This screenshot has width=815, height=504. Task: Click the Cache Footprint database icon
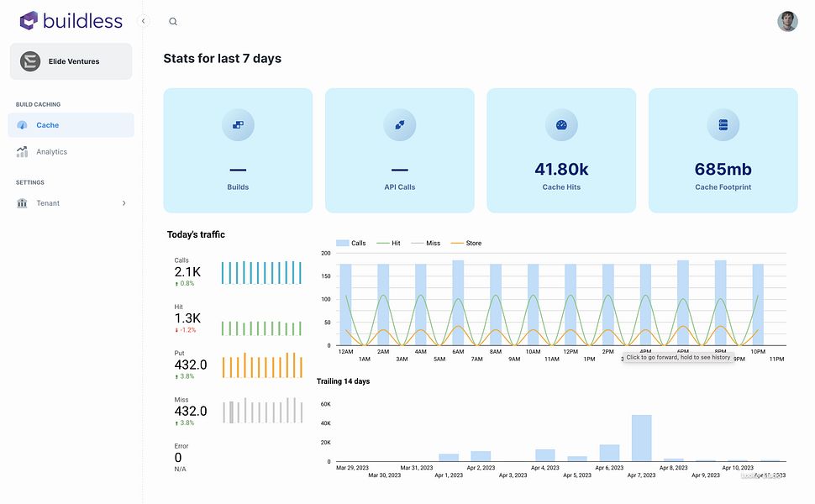click(x=723, y=124)
